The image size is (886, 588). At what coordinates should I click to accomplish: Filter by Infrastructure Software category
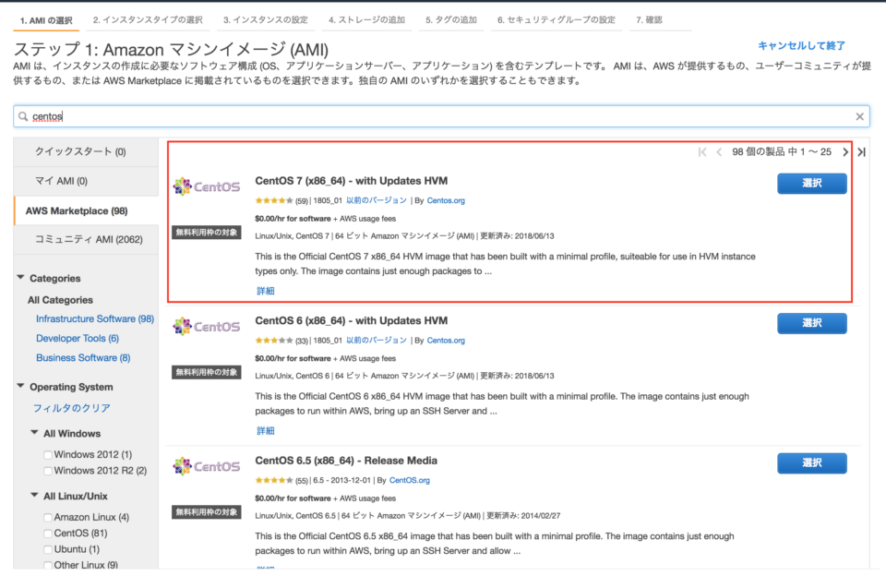[95, 318]
